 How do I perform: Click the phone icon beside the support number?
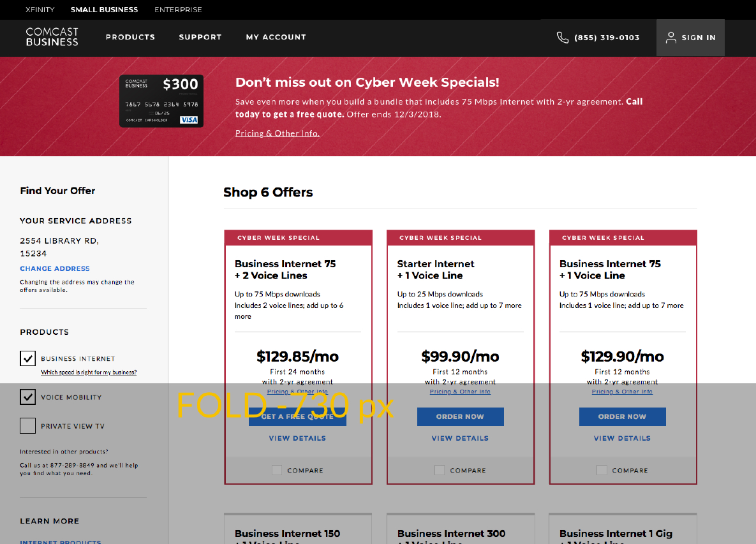pyautogui.click(x=563, y=38)
